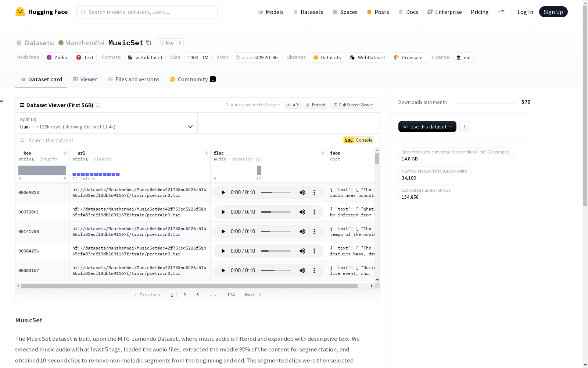Play audio in row 00072061
The height and width of the screenshot is (368, 588).
click(223, 212)
